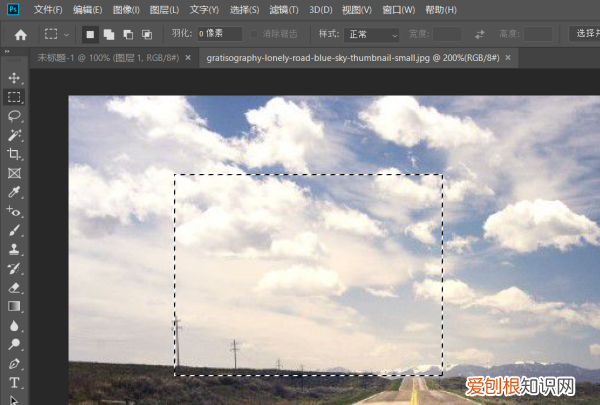The width and height of the screenshot is (600, 405).
Task: Select the Horizontal Type tool
Action: click(x=14, y=382)
